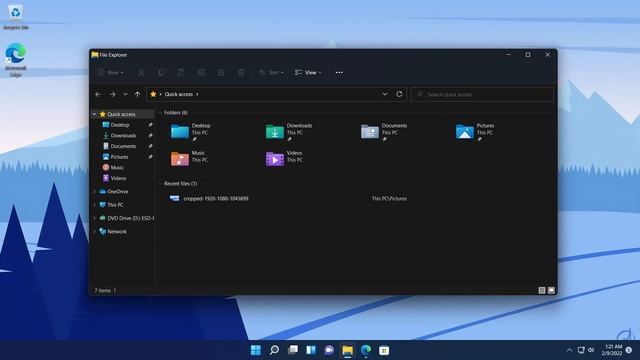Open taskbar Search
This screenshot has height=360, width=640.
pyautogui.click(x=274, y=350)
